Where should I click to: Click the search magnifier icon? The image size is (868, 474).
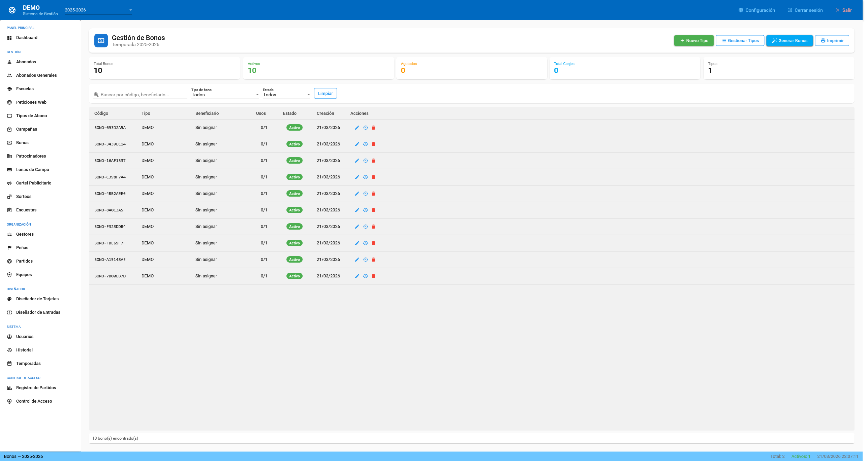(x=96, y=95)
